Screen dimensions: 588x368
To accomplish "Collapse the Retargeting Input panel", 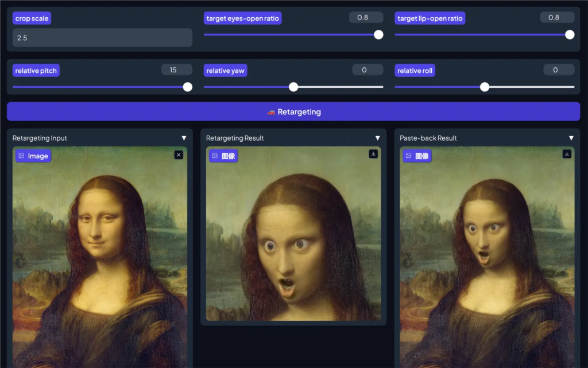I will (x=184, y=138).
